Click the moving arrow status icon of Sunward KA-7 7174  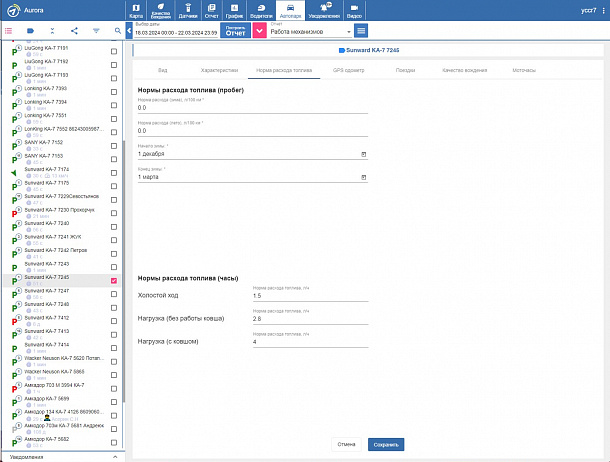point(14,173)
